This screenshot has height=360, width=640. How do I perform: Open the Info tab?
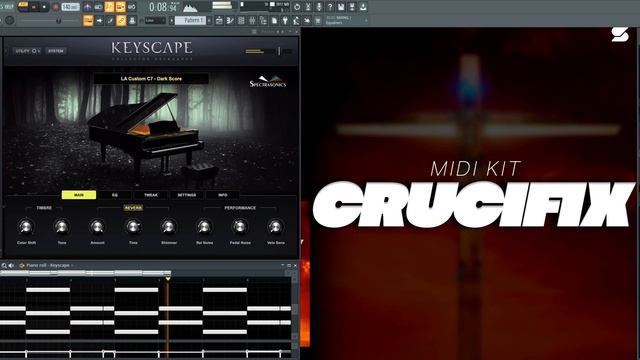point(222,195)
